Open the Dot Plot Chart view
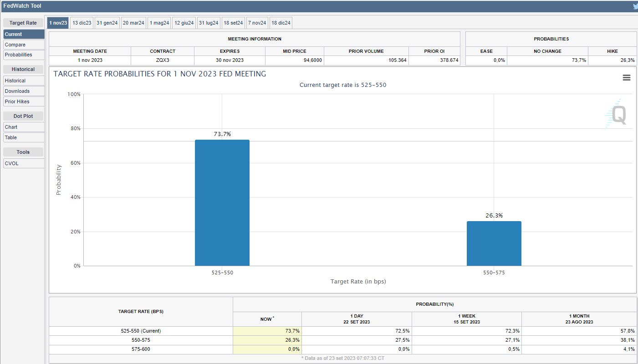Screen dimensions: 638x364 [x=24, y=127]
